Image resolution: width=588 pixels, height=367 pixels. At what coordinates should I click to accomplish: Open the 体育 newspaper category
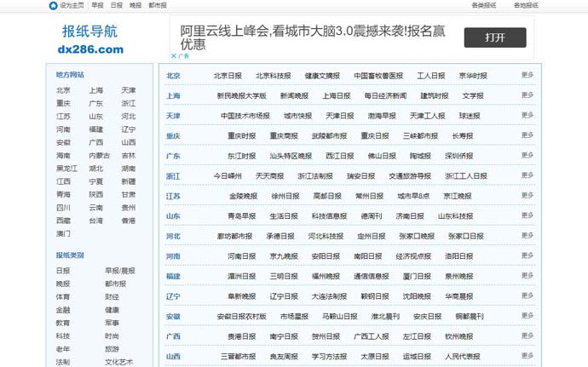pyautogui.click(x=63, y=297)
